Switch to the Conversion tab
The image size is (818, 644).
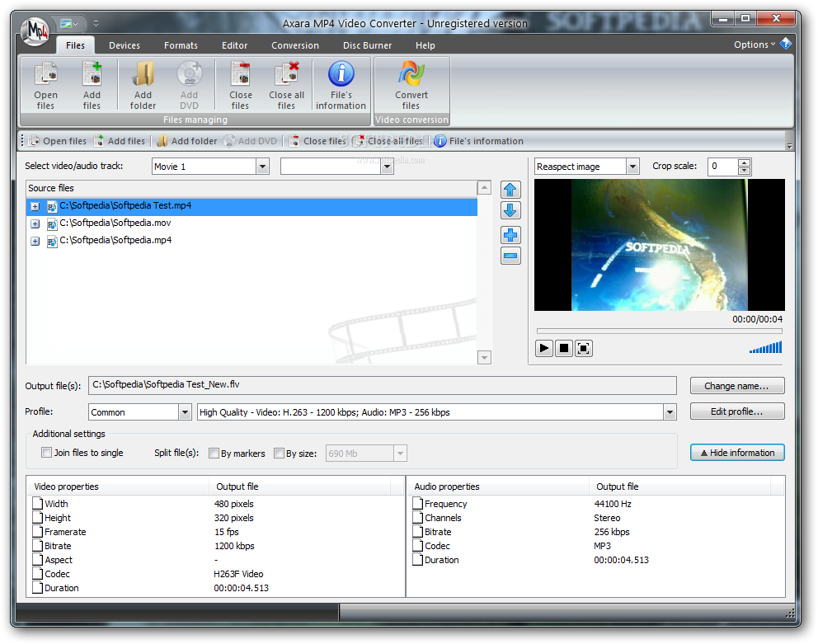[294, 45]
